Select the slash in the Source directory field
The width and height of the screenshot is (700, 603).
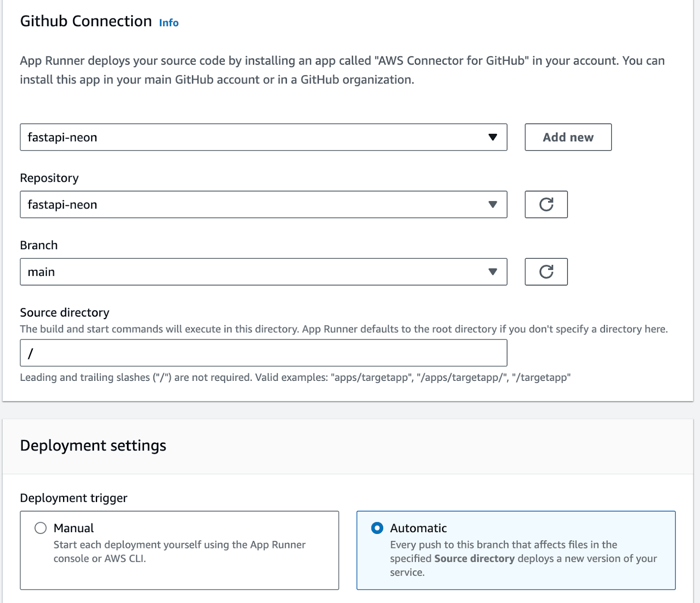(x=30, y=353)
